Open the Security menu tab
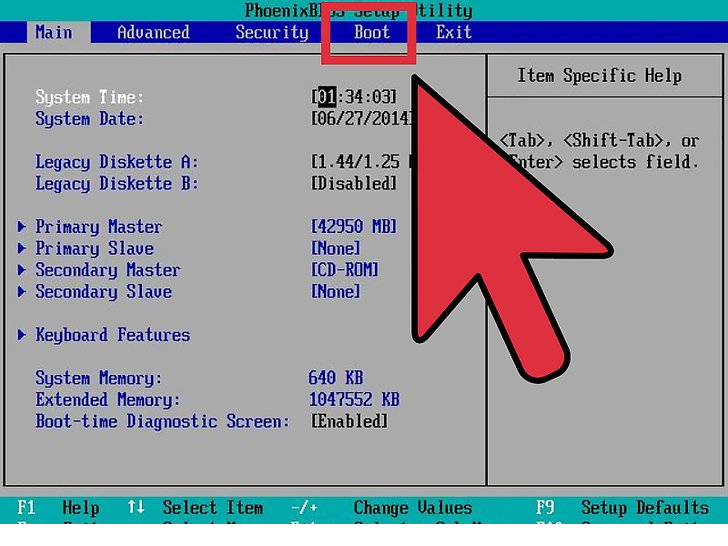Screen dimensions: 728x546 [x=272, y=32]
